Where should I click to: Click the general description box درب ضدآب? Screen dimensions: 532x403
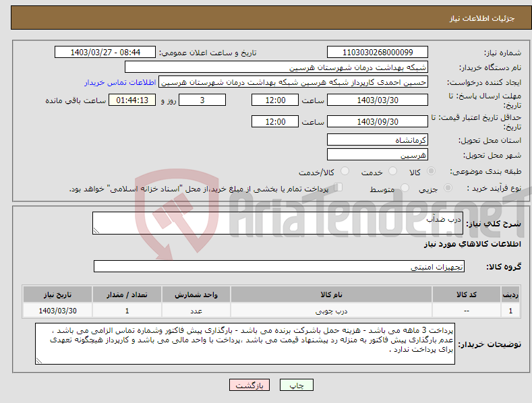(x=278, y=223)
